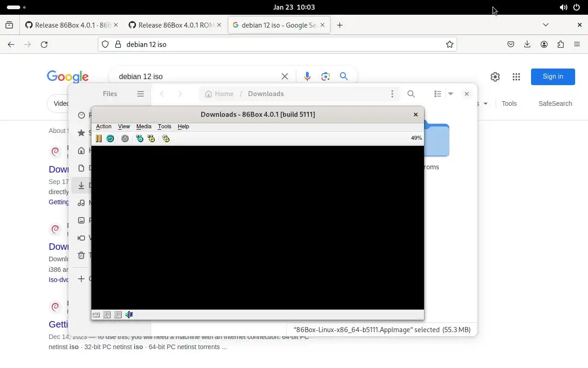Click the Sign in button
The height and width of the screenshot is (368, 588).
coord(553,77)
